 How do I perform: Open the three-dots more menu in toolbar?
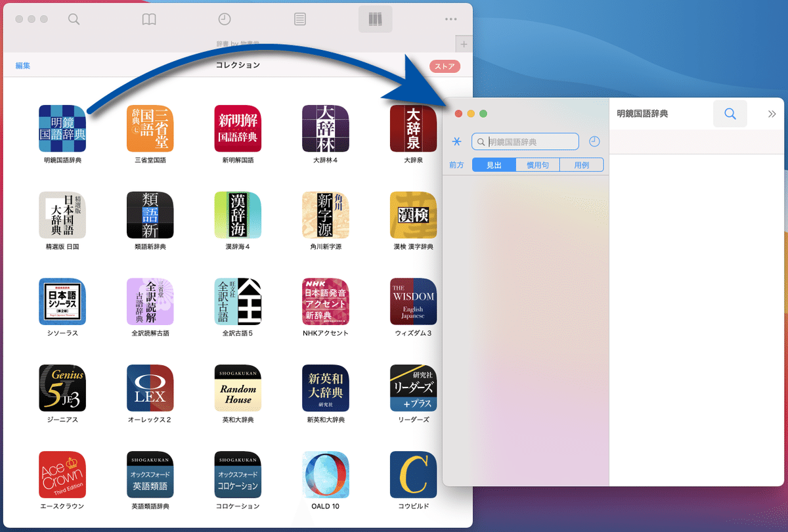coord(450,19)
